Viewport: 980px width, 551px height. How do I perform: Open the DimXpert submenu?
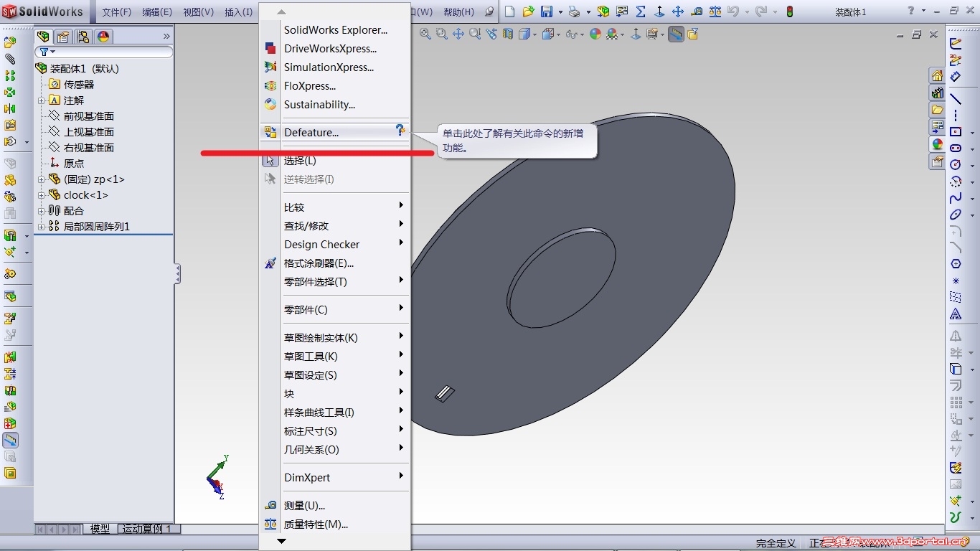pos(335,478)
